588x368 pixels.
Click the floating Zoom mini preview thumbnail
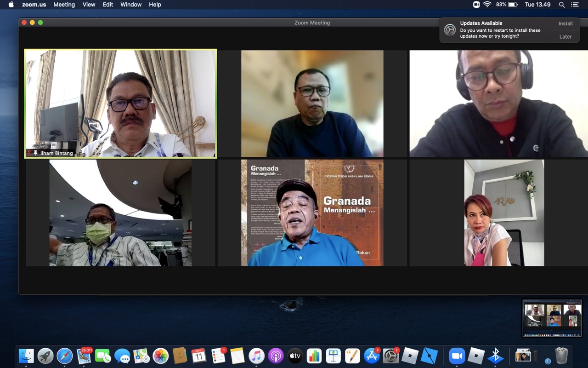[x=552, y=318]
